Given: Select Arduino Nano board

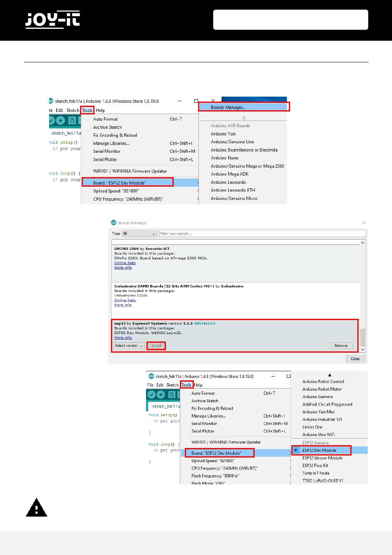Looking at the screenshot, I should (224, 158).
